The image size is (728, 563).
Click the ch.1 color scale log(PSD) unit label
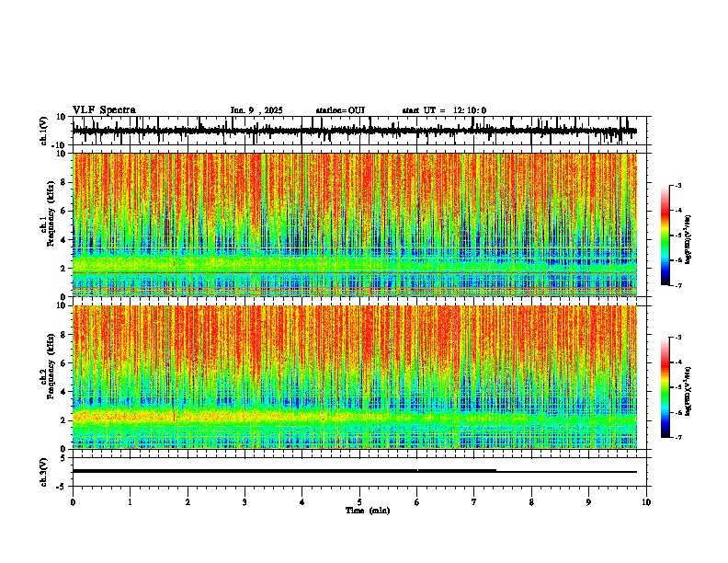(x=688, y=240)
